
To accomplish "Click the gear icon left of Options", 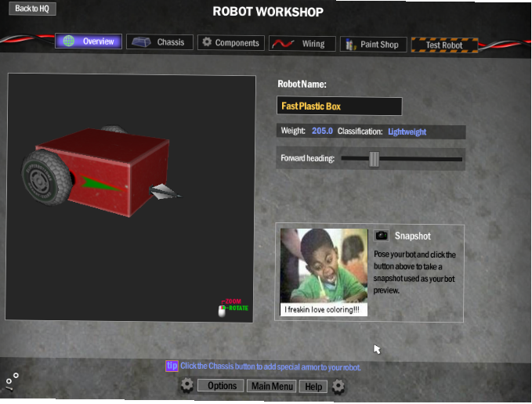I will pyautogui.click(x=186, y=385).
